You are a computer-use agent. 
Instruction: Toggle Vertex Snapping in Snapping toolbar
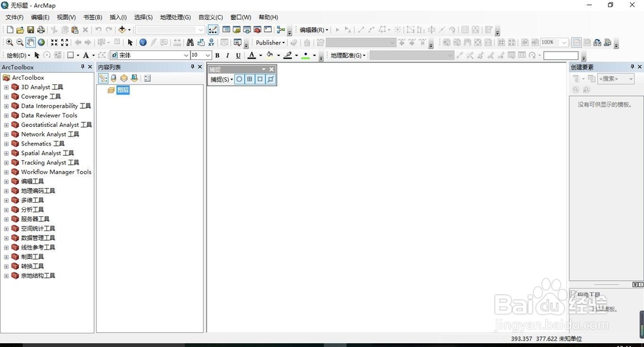[260, 79]
